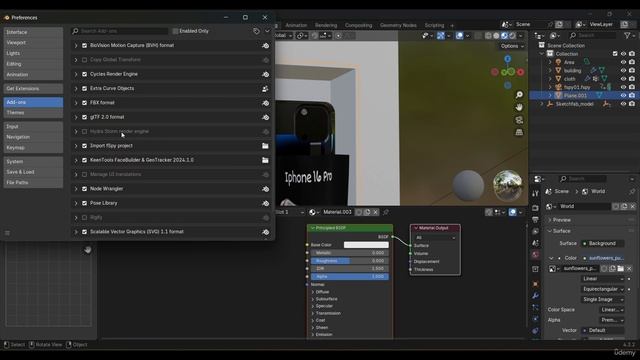Screen dimensions: 640x360
Task: Expand the Pose Library add-on details
Action: pos(76,203)
